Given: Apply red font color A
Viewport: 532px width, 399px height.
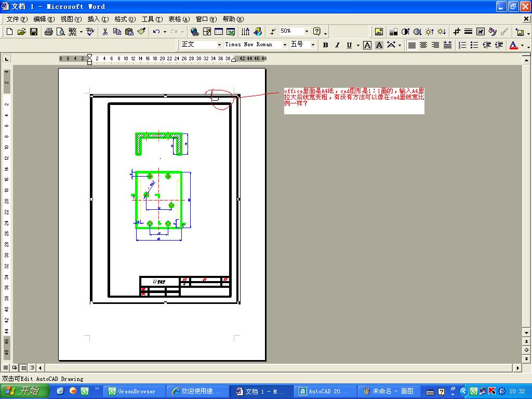Looking at the screenshot, I should [x=513, y=45].
